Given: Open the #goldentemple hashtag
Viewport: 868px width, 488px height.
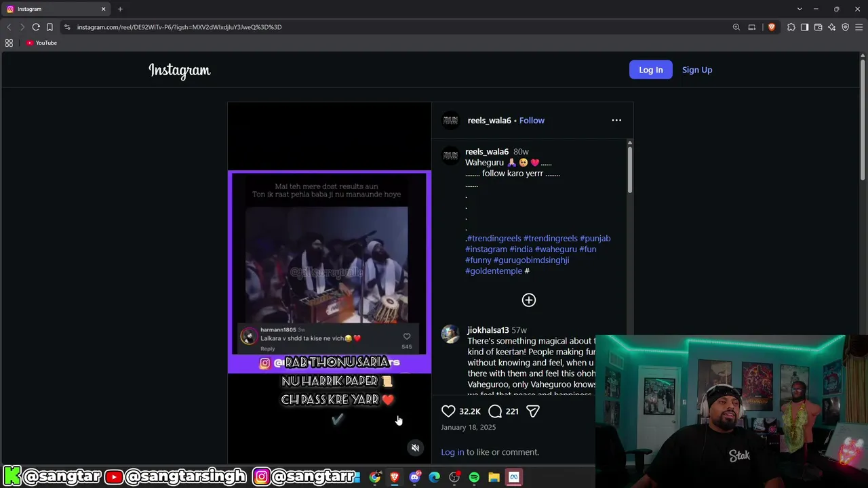Looking at the screenshot, I should point(494,271).
